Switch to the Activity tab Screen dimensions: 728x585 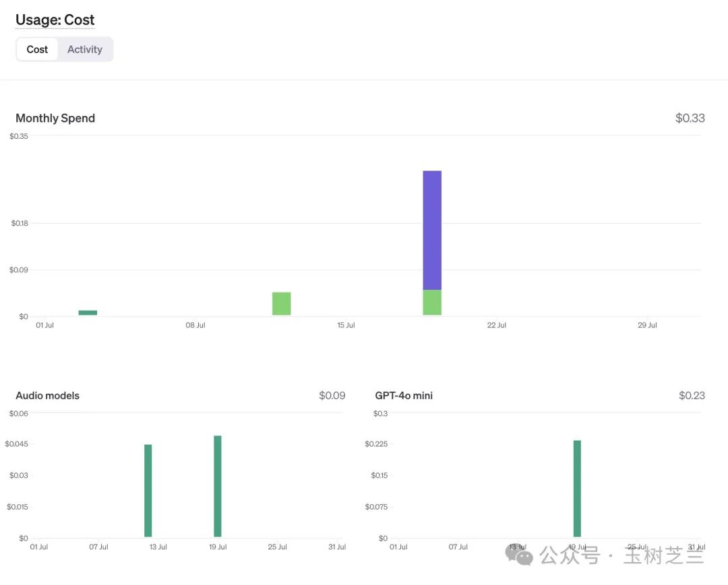click(85, 49)
